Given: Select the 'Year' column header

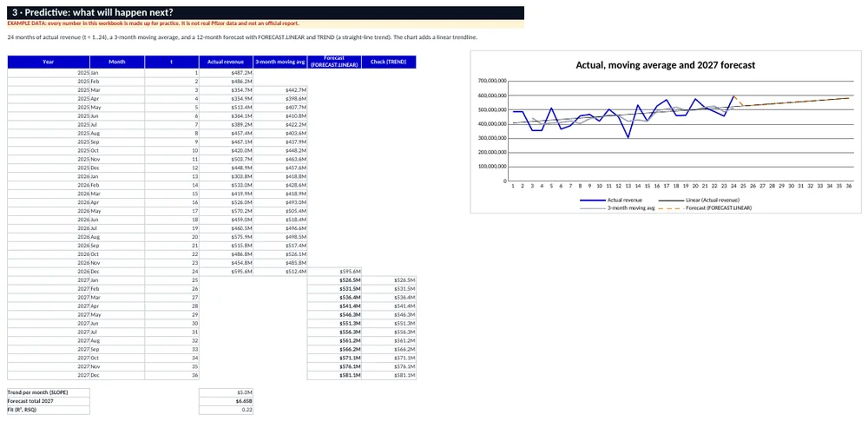Looking at the screenshot, I should (49, 62).
